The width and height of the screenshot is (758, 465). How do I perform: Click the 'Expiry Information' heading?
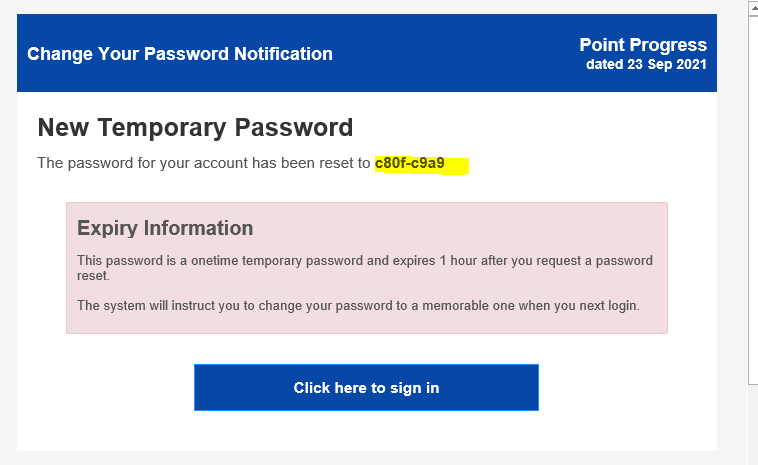(x=165, y=228)
